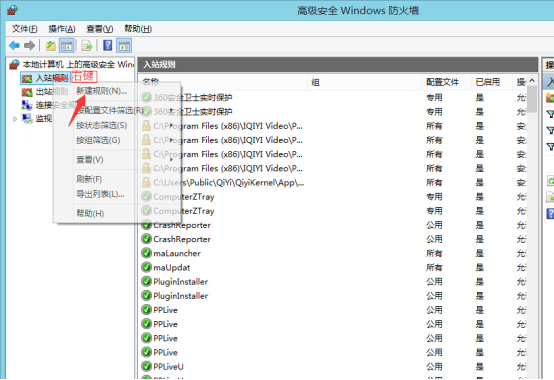
Task: Open the 文件(F) menu
Action: pos(25,29)
